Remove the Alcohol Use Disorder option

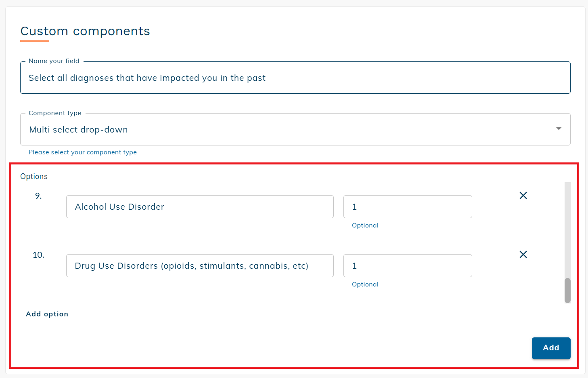click(x=523, y=196)
